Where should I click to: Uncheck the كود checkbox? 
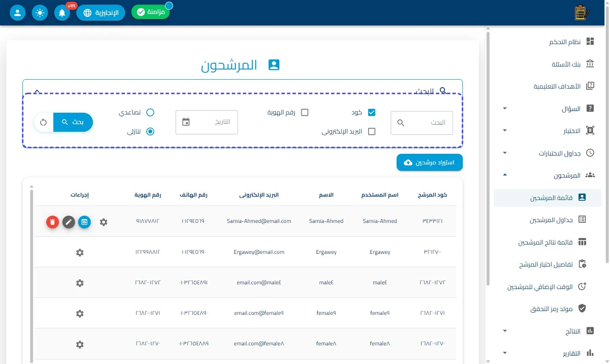(x=372, y=112)
